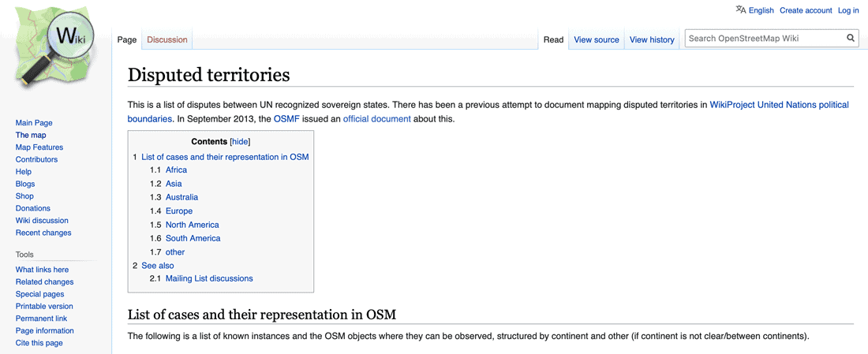Click the English language link
The image size is (868, 354).
(761, 10)
